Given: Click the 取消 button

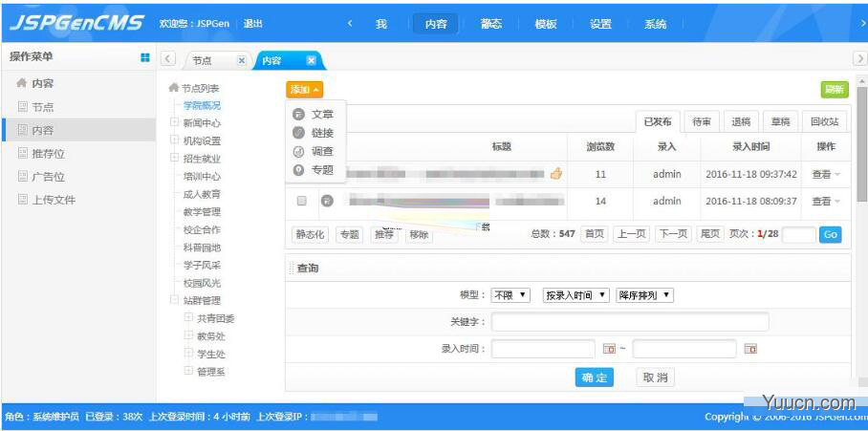Looking at the screenshot, I should (x=655, y=377).
